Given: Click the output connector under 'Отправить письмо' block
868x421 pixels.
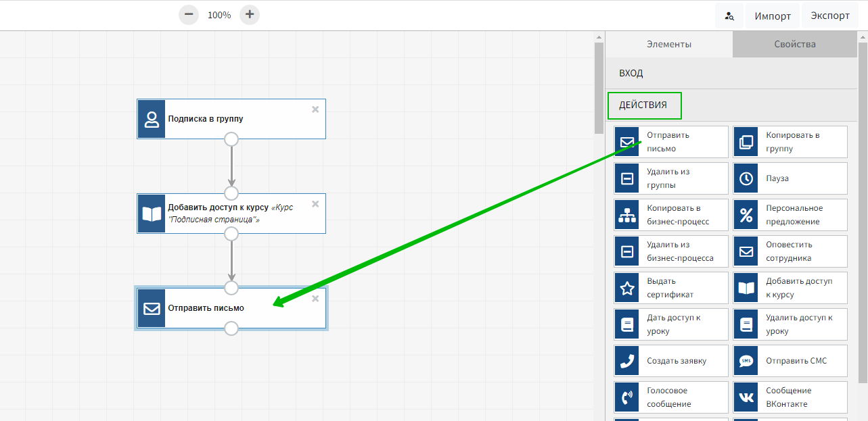Looking at the screenshot, I should coord(231,328).
